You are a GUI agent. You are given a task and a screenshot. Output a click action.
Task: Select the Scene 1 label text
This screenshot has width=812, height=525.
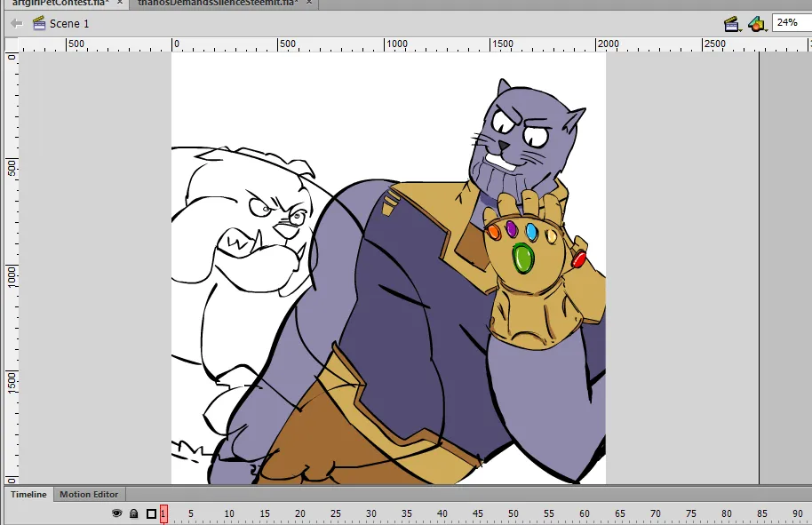(69, 24)
